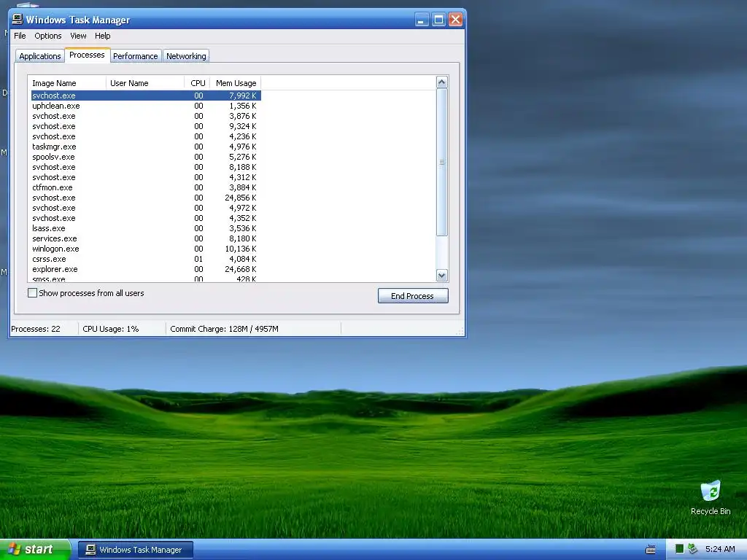Select the winlogon.exe process
The width and height of the screenshot is (747, 560).
click(146, 249)
